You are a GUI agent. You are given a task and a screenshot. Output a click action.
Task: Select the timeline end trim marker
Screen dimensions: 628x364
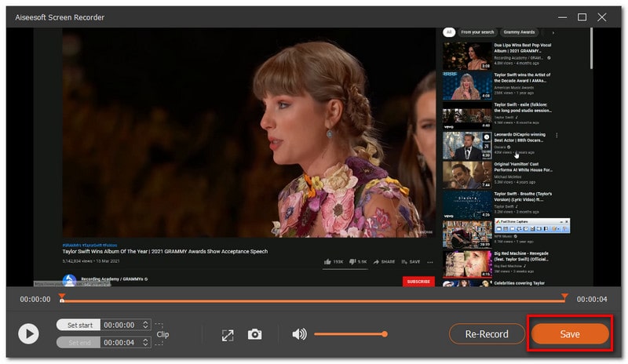(564, 297)
